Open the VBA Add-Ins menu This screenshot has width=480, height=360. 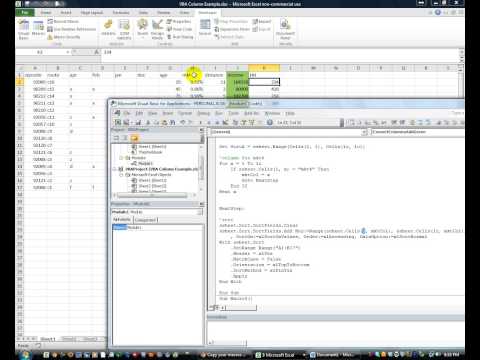(x=252, y=114)
